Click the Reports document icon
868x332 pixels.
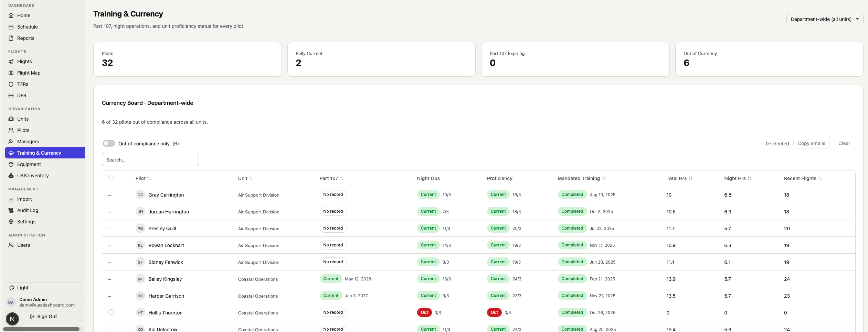(11, 38)
